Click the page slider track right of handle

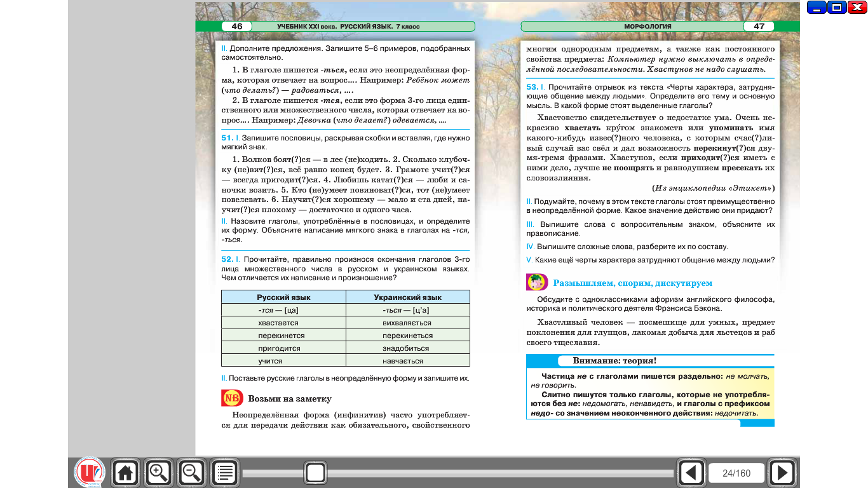coord(499,473)
